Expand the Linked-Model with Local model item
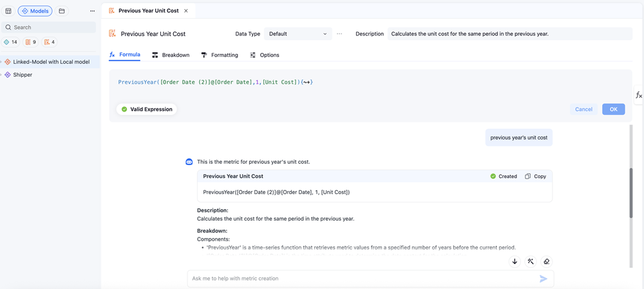The width and height of the screenshot is (644, 289). [1, 62]
